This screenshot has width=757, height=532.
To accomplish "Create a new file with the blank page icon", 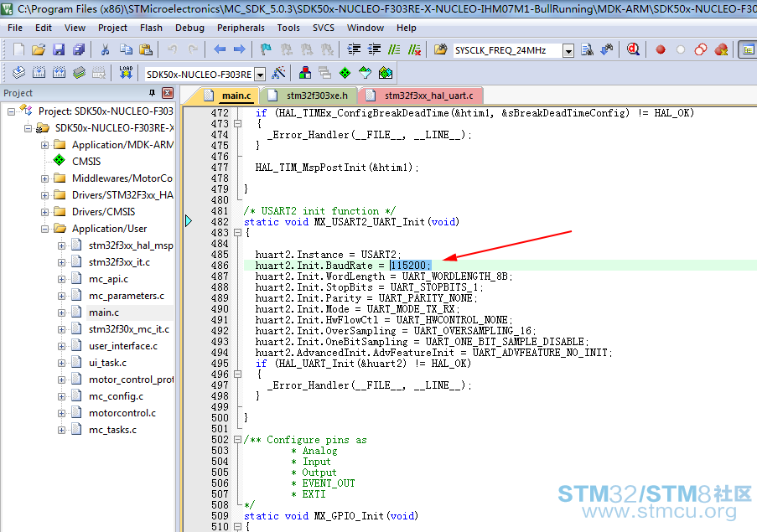I will point(18,49).
